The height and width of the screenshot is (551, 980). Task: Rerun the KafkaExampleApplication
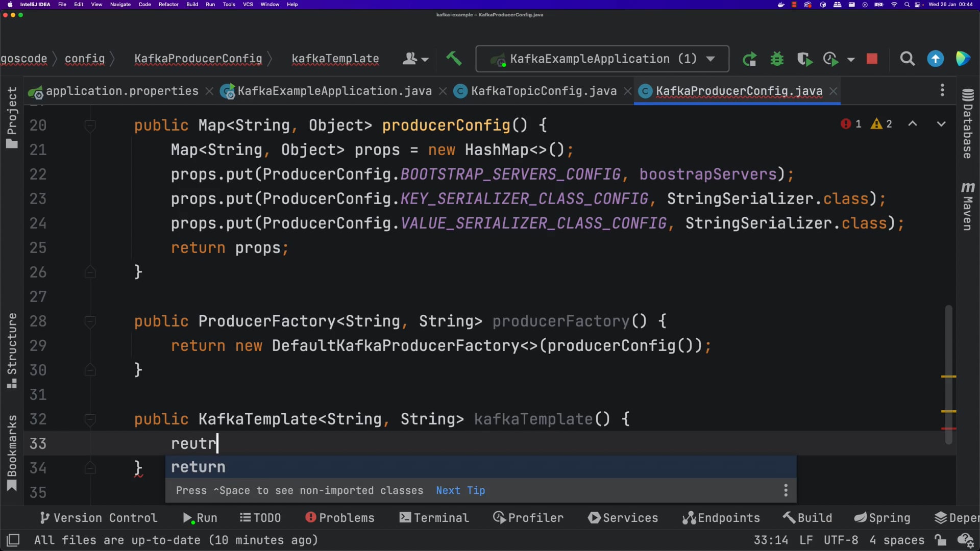coord(749,59)
